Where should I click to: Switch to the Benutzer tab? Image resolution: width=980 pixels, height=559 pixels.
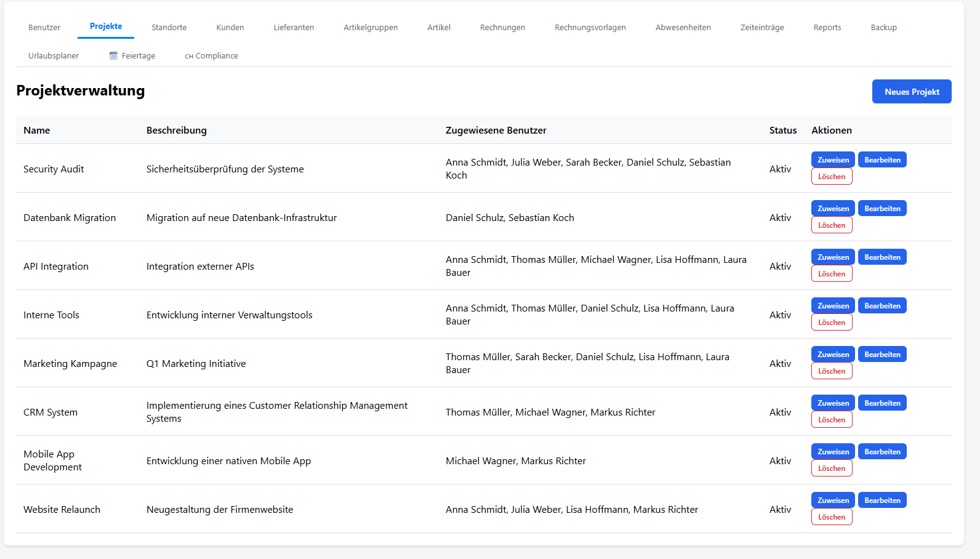pos(44,27)
